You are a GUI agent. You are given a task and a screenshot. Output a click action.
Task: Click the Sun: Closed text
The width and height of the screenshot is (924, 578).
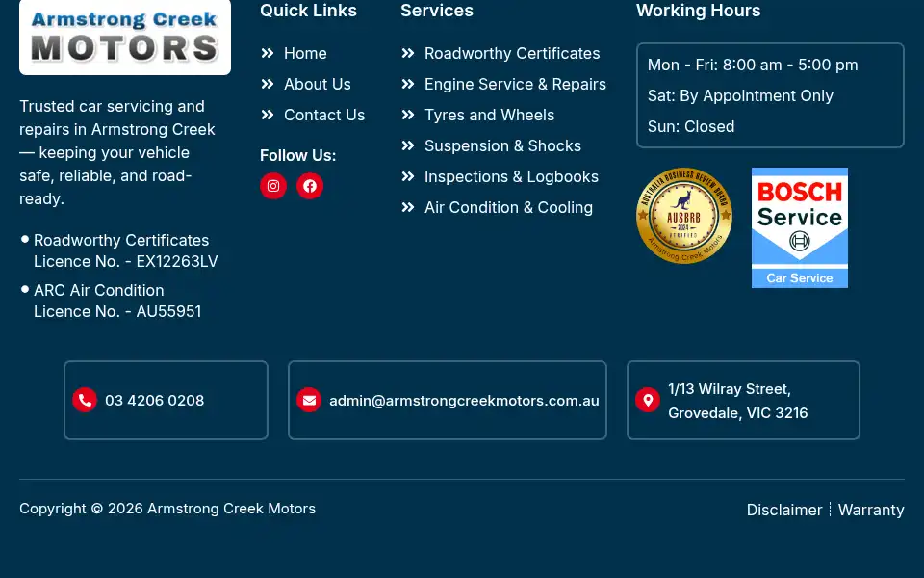click(x=691, y=126)
